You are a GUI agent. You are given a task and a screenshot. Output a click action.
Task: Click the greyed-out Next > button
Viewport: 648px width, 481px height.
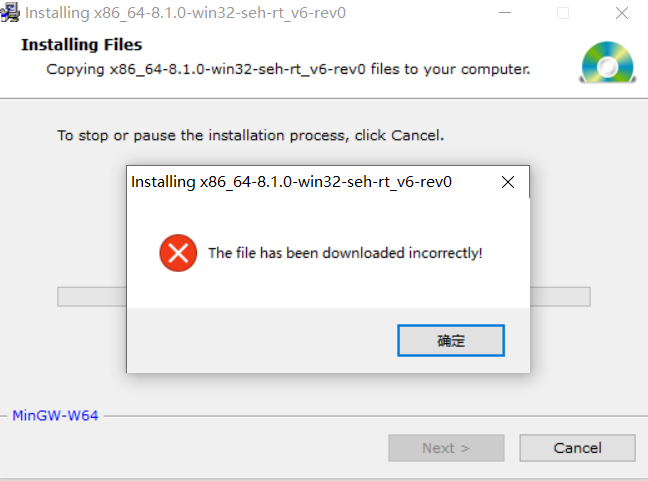445,448
